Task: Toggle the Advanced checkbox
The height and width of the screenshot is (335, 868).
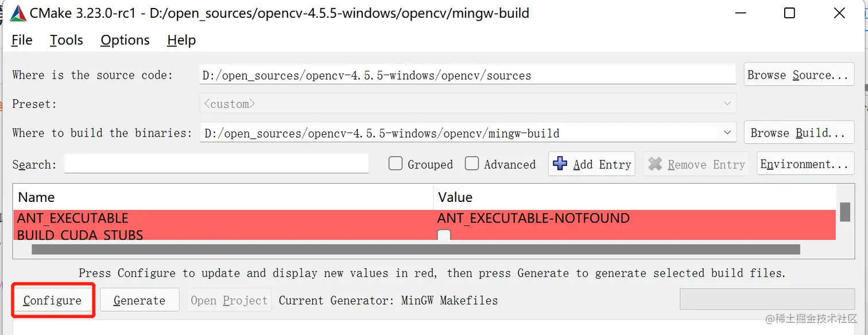Action: (472, 164)
